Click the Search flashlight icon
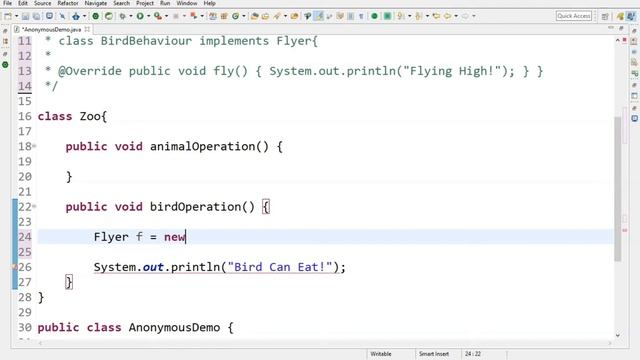This screenshot has width=640, height=360. [277, 16]
